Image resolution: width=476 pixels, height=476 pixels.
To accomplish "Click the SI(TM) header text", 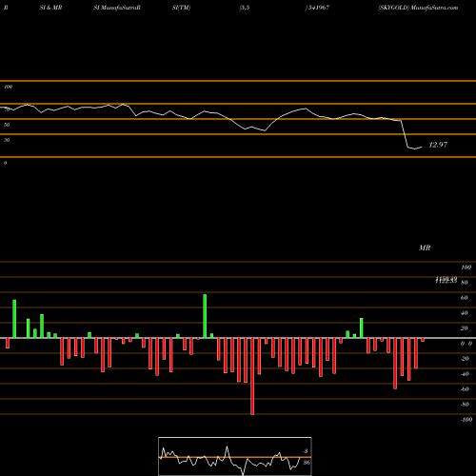I will coord(181,8).
